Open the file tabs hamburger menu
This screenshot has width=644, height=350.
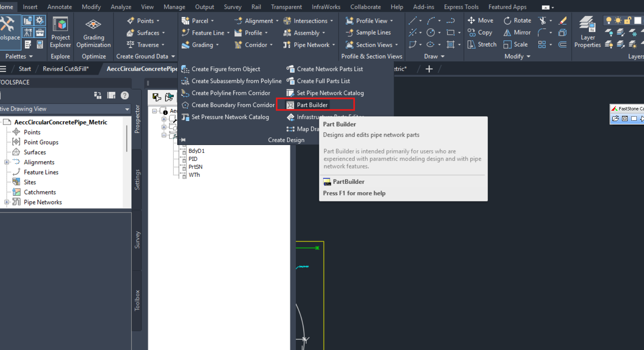coord(3,69)
